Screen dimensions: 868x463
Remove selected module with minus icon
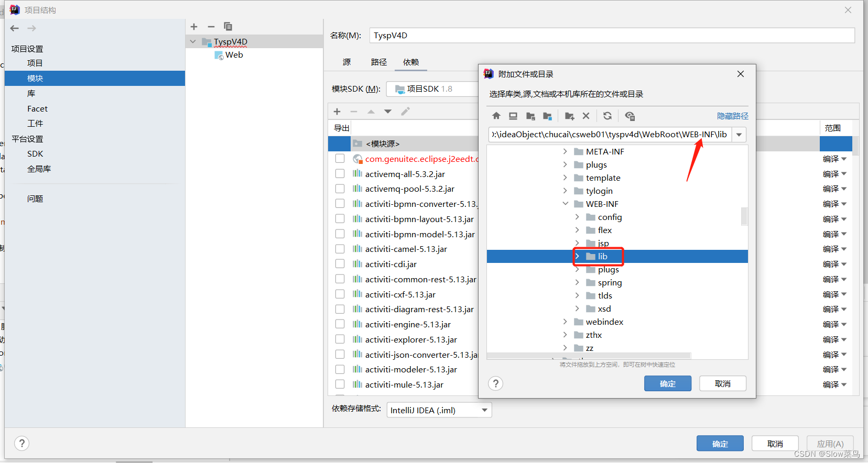(x=211, y=27)
